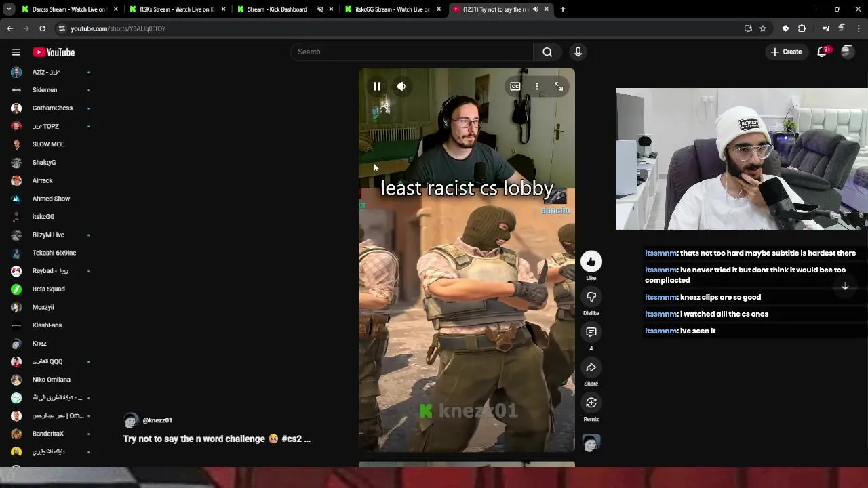Go back to the previous page
Screen dimensions: 868x488
10,28
